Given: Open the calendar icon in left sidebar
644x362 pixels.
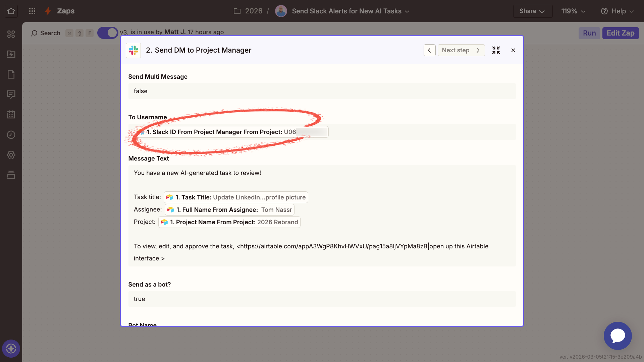Looking at the screenshot, I should pyautogui.click(x=11, y=115).
